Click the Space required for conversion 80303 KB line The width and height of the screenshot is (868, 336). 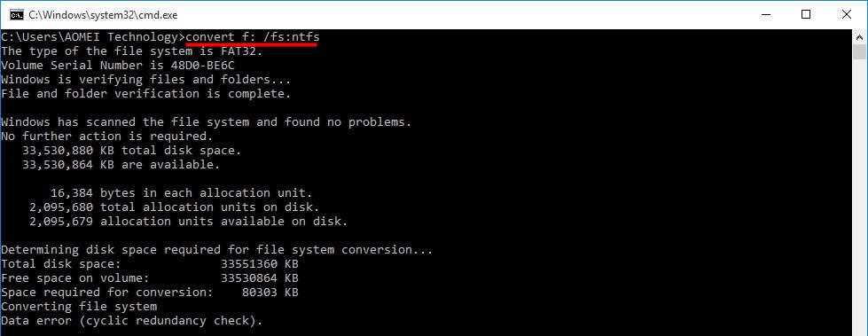(x=150, y=293)
